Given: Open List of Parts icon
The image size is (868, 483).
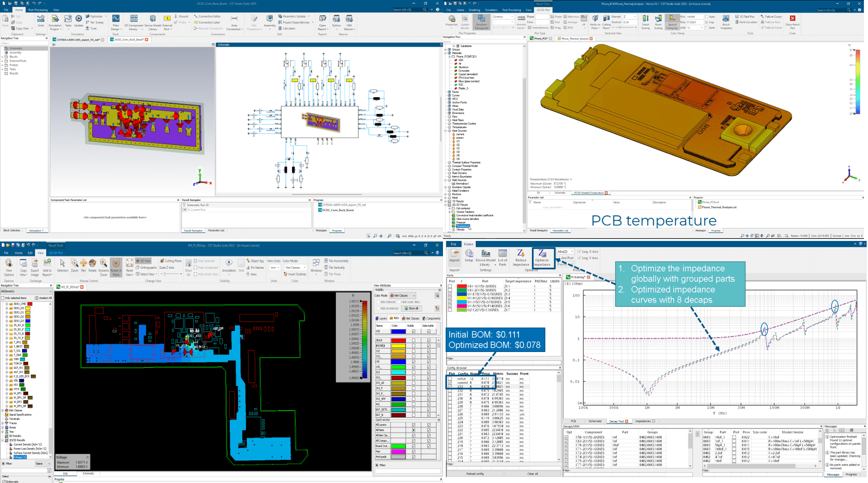Looking at the screenshot, I should pos(503,258).
